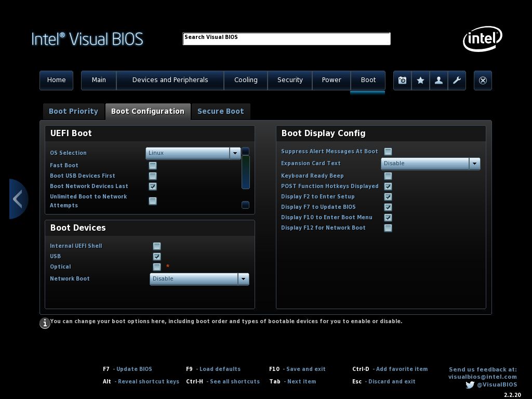Click the left side back arrow
532x399 pixels.
(18, 199)
